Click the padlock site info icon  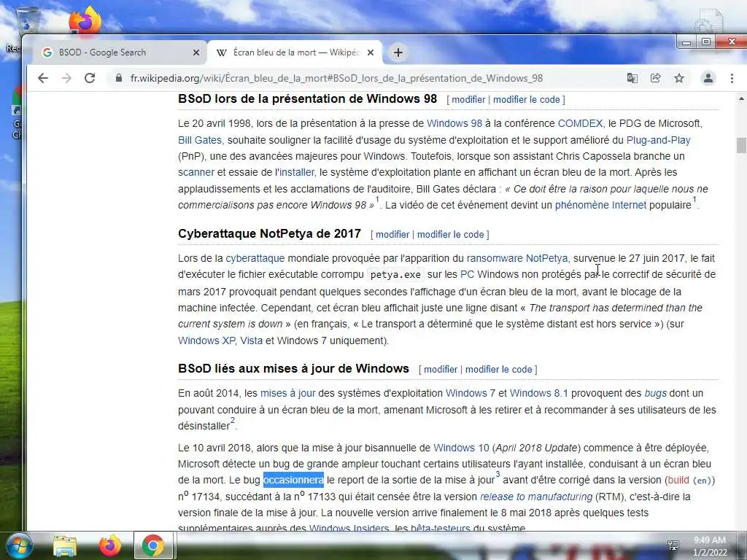pyautogui.click(x=119, y=78)
